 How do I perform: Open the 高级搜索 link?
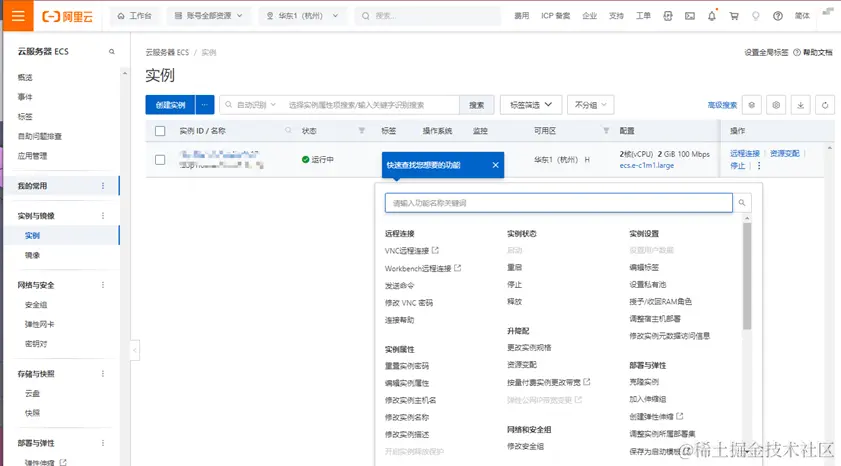pos(722,105)
